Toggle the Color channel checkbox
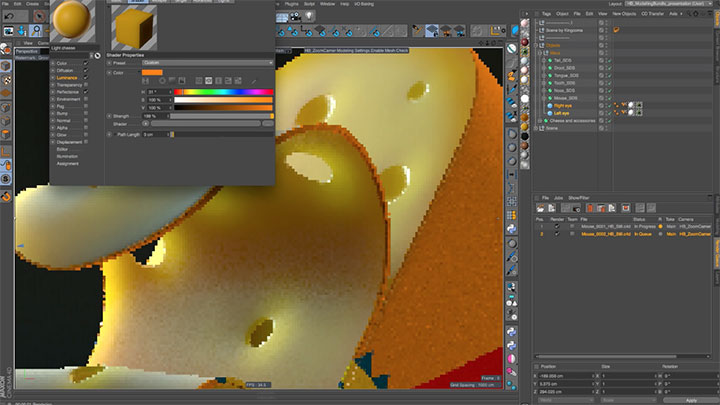The height and width of the screenshot is (405, 720). (x=86, y=63)
